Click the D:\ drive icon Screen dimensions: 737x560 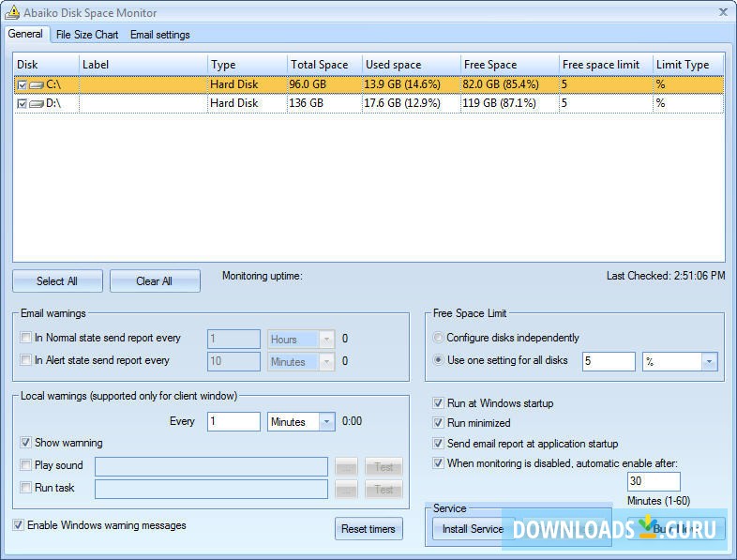(x=37, y=103)
